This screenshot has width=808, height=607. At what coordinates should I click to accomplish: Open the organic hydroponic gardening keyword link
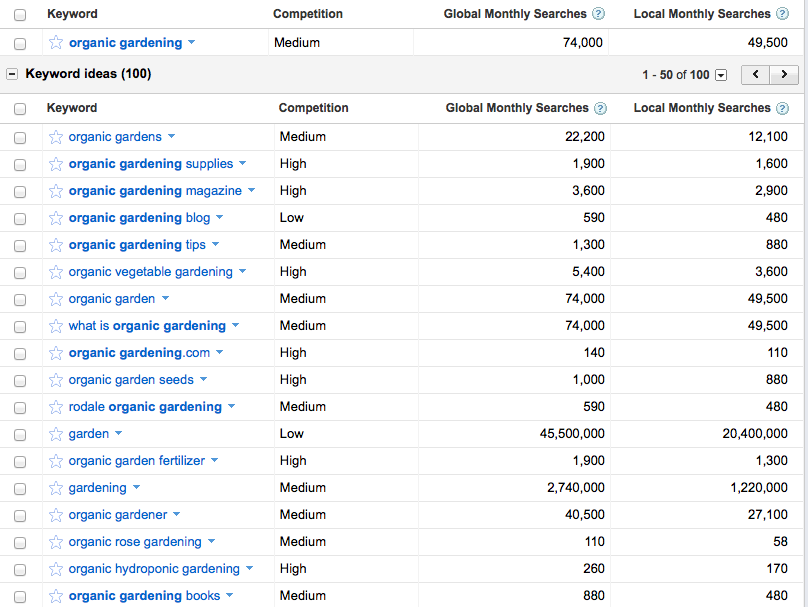[154, 569]
